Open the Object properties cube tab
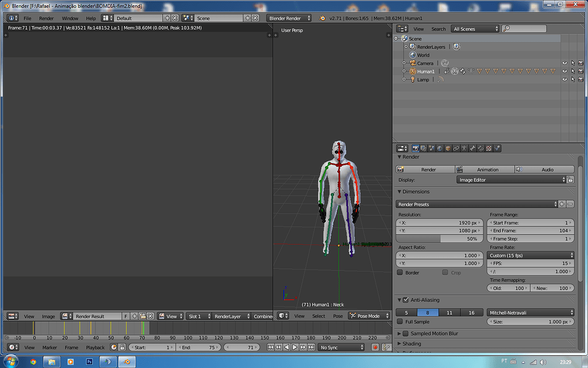 click(x=448, y=148)
